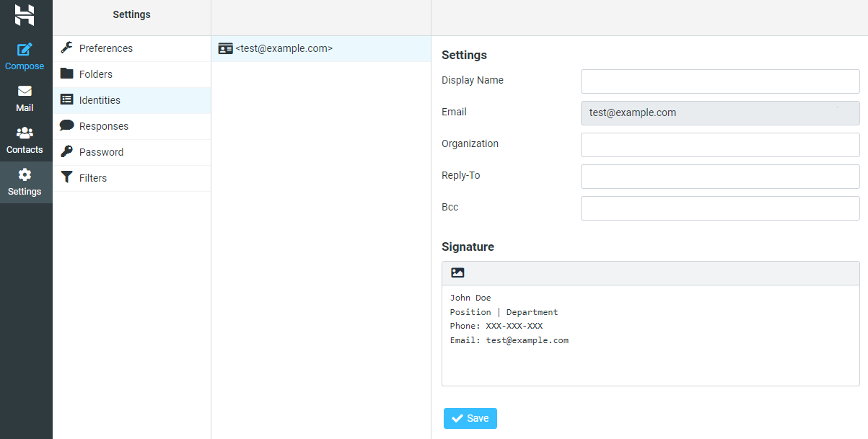Open Responses via the speech bubble icon
This screenshot has width=868, height=439.
click(66, 125)
